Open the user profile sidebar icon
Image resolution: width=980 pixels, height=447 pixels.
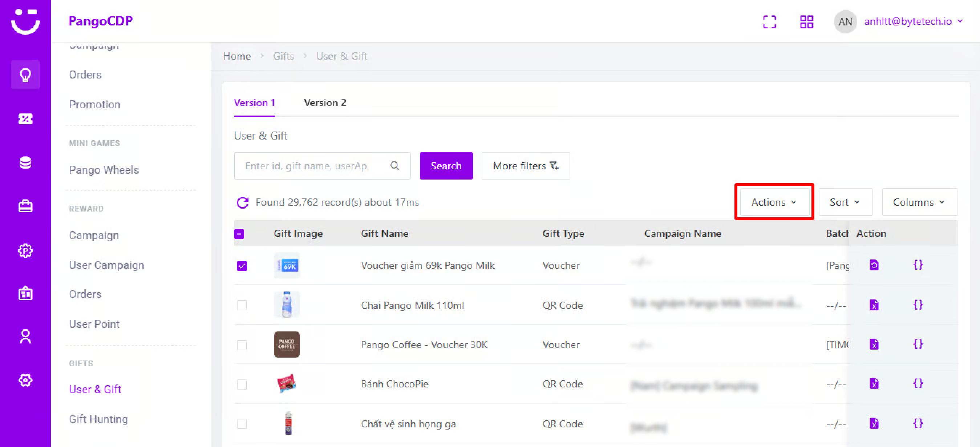(25, 337)
